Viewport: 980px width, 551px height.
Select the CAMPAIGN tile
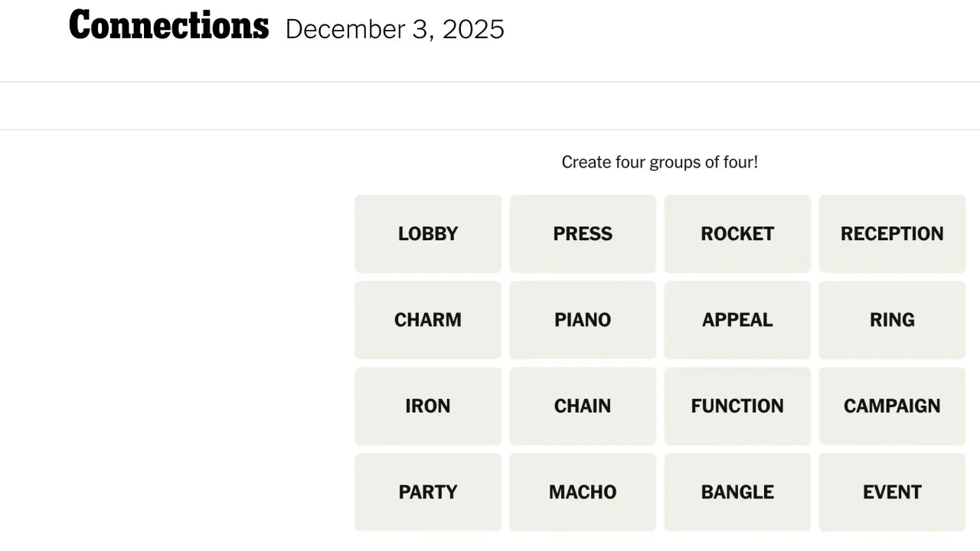[892, 406]
